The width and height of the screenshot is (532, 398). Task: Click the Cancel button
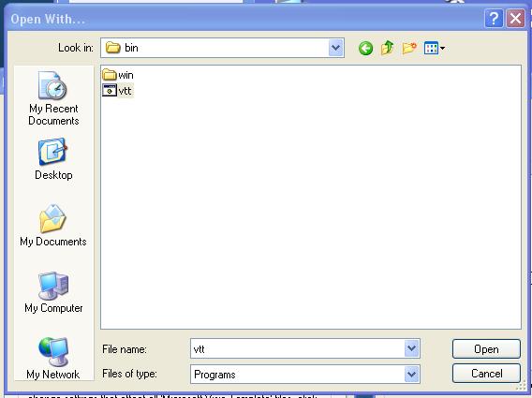pyautogui.click(x=486, y=374)
